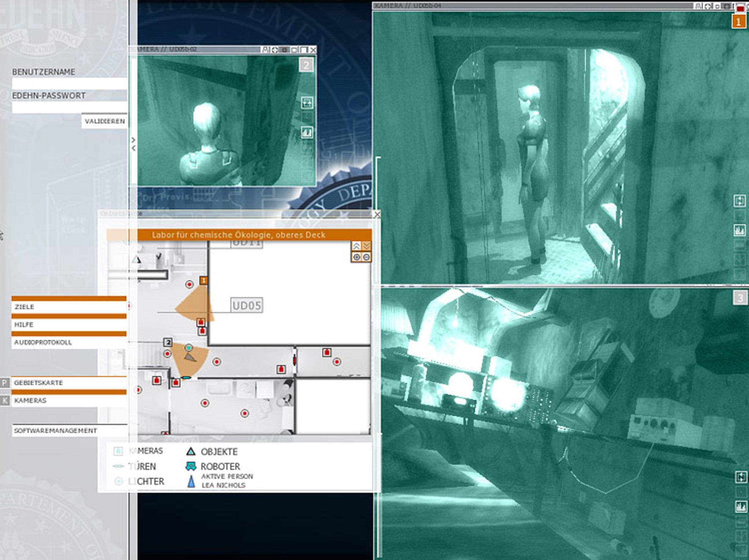Image resolution: width=749 pixels, height=560 pixels.
Task: Click the UD05 room label on the map
Action: pos(246,305)
